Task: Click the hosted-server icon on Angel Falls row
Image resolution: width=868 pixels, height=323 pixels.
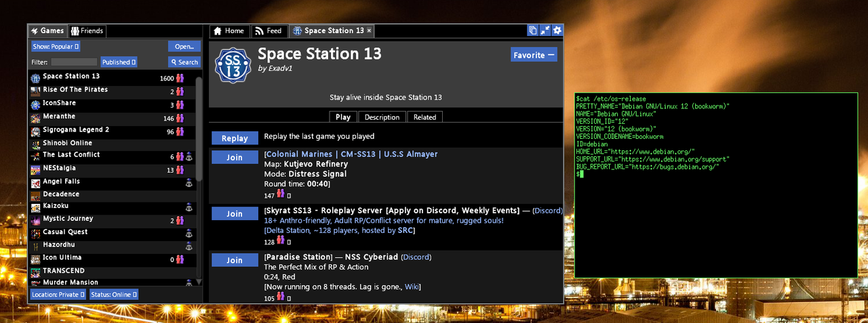Action: [x=189, y=182]
